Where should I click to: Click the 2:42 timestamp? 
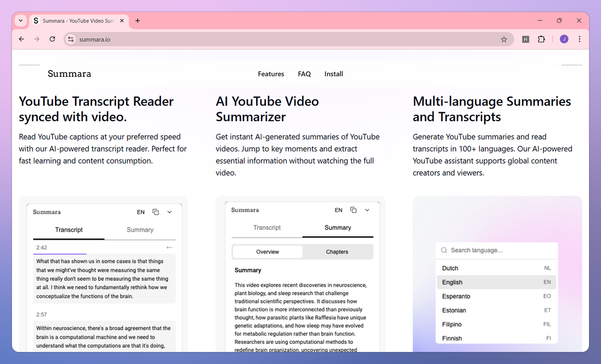(x=42, y=247)
